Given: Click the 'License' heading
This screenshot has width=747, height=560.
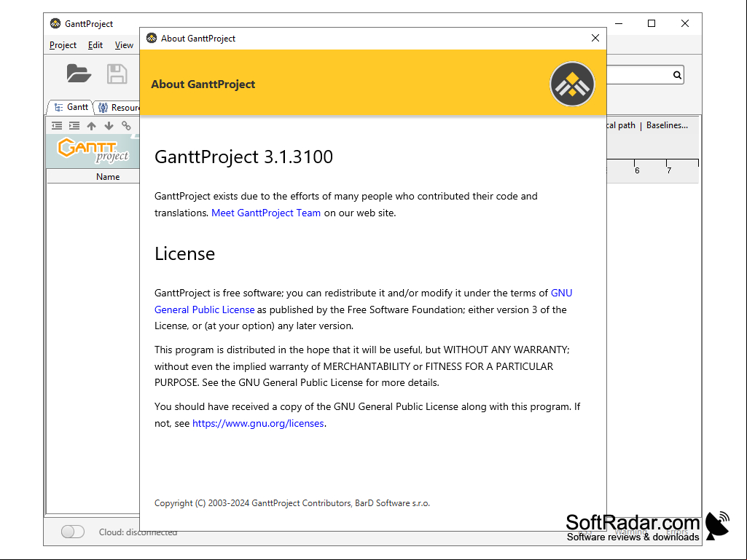Looking at the screenshot, I should point(185,253).
